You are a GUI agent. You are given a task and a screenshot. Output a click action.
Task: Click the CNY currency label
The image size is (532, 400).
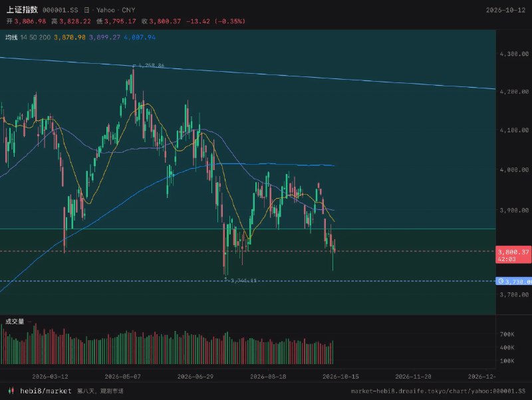pyautogui.click(x=128, y=10)
